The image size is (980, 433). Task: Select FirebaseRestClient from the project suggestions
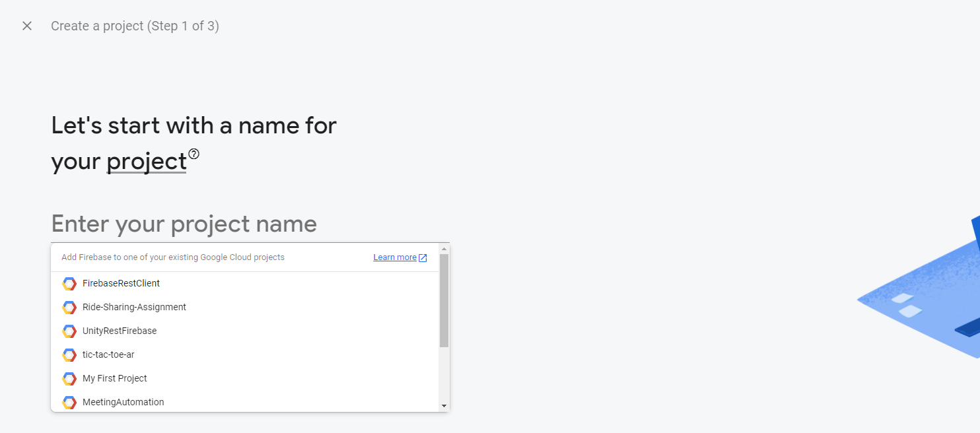pos(122,283)
